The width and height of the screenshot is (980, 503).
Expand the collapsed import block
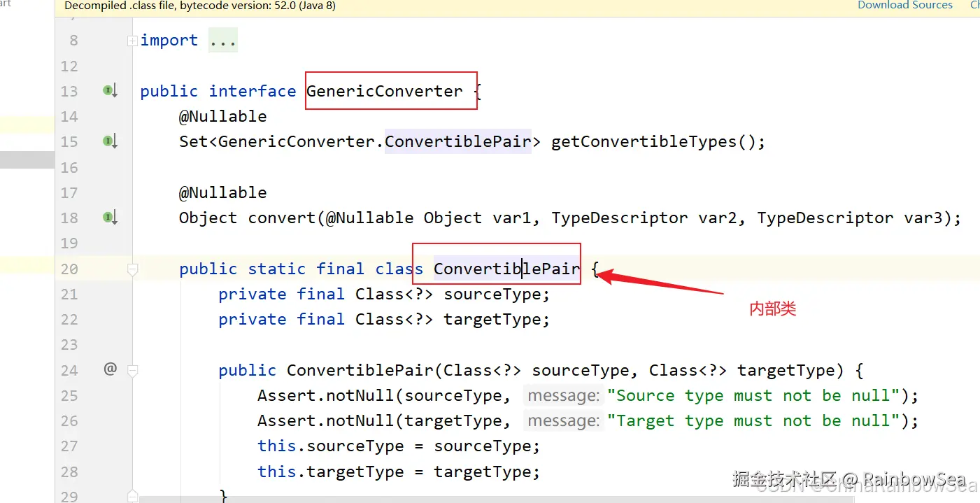coord(132,41)
